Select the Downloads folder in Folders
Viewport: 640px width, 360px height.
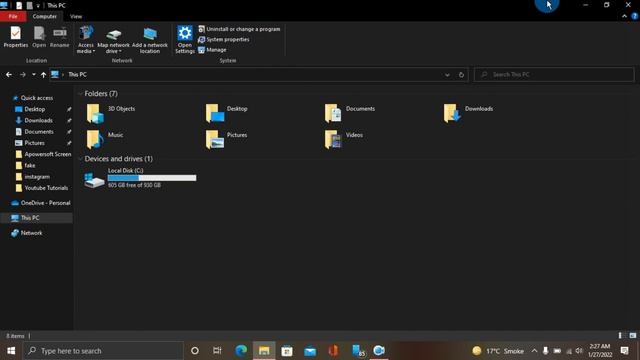click(x=468, y=113)
